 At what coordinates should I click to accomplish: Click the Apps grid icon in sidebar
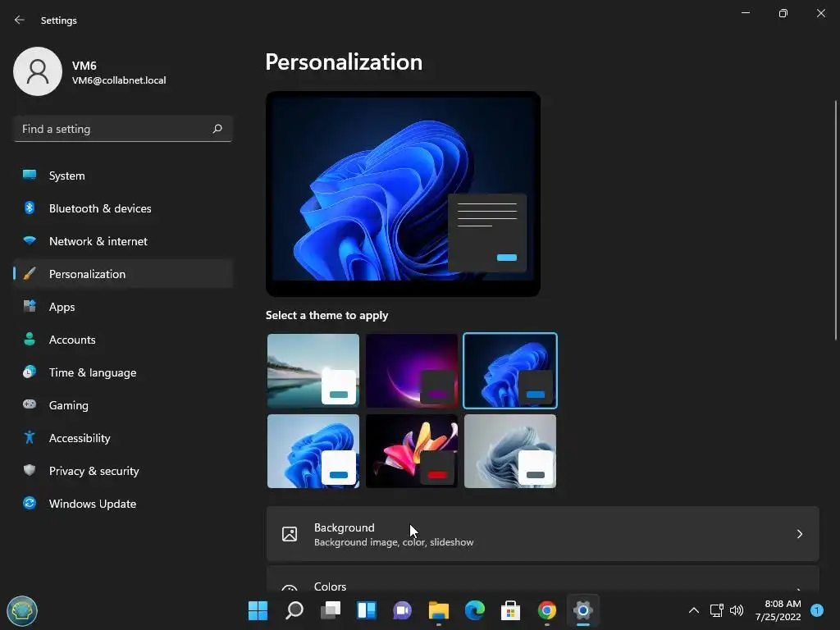point(30,307)
